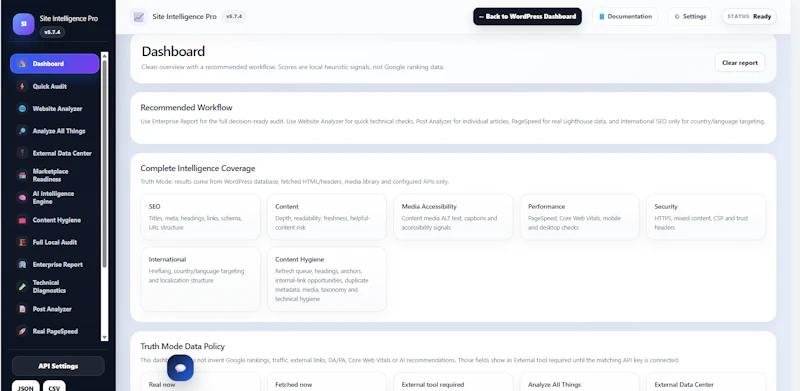Select Full Local Audit
The image size is (800, 391).
pos(55,242)
